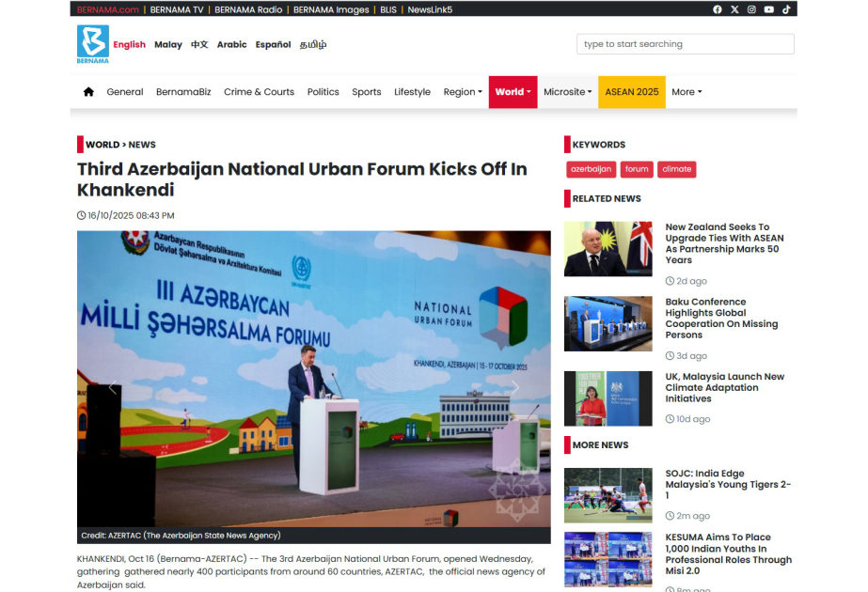Open BERNAMA YouTube channel icon
This screenshot has height=592, width=868.
(769, 9)
